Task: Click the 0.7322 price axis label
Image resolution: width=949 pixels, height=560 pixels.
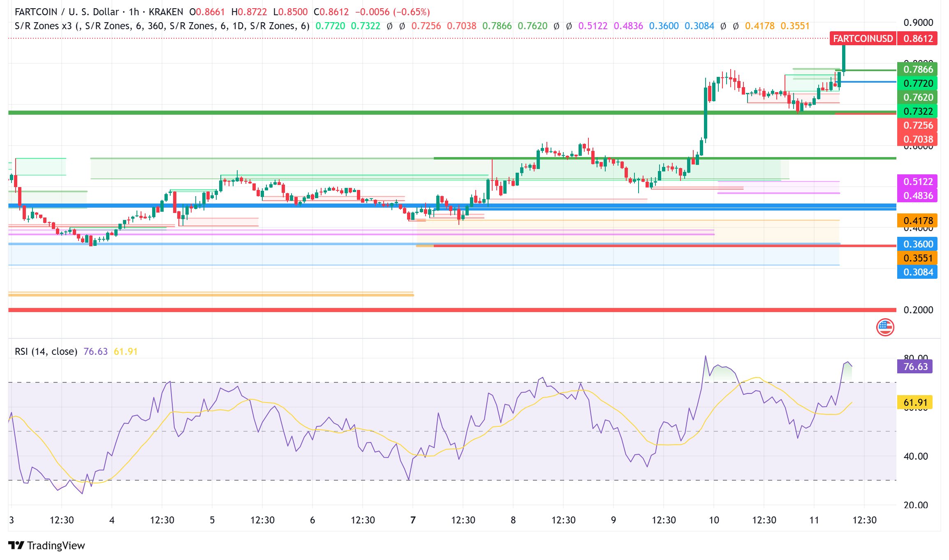Action: (918, 111)
